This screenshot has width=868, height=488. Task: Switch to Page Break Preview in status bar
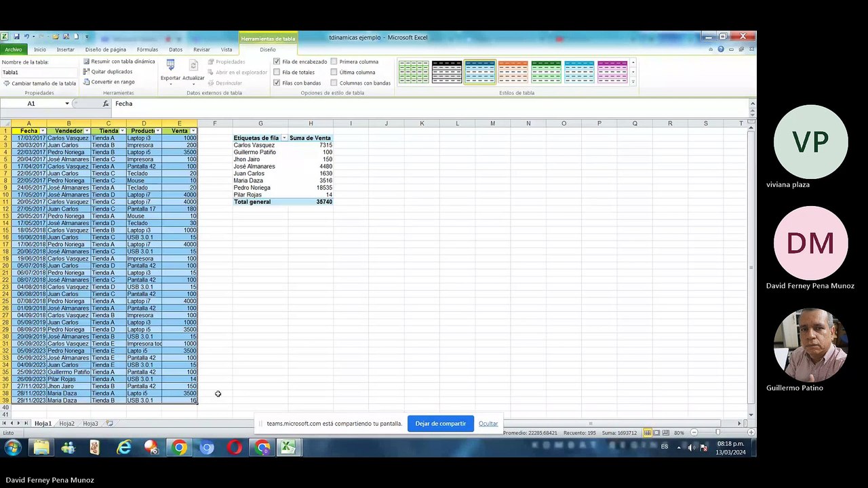[665, 432]
